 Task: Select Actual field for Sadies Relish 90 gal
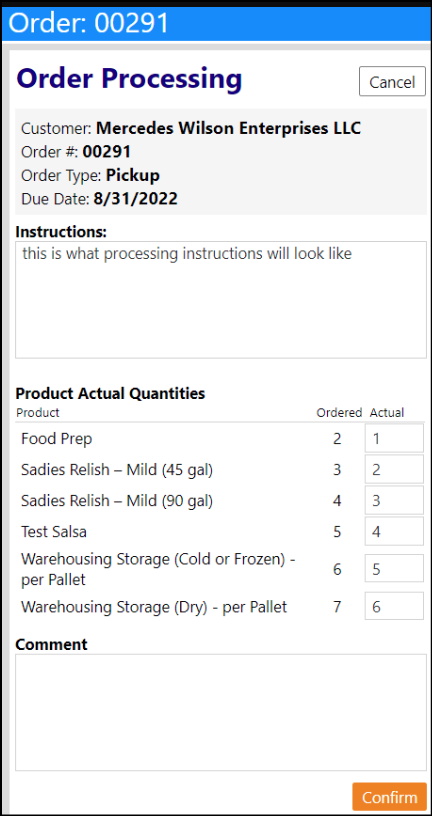point(394,501)
